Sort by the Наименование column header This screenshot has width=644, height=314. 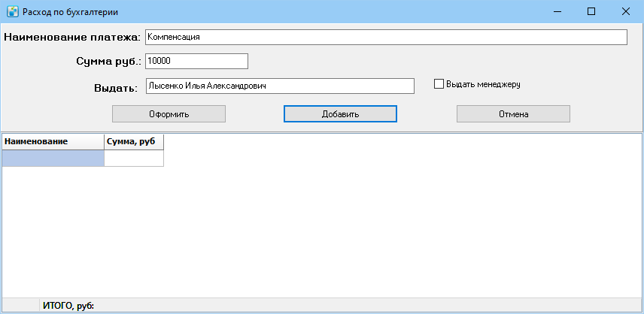click(x=53, y=142)
